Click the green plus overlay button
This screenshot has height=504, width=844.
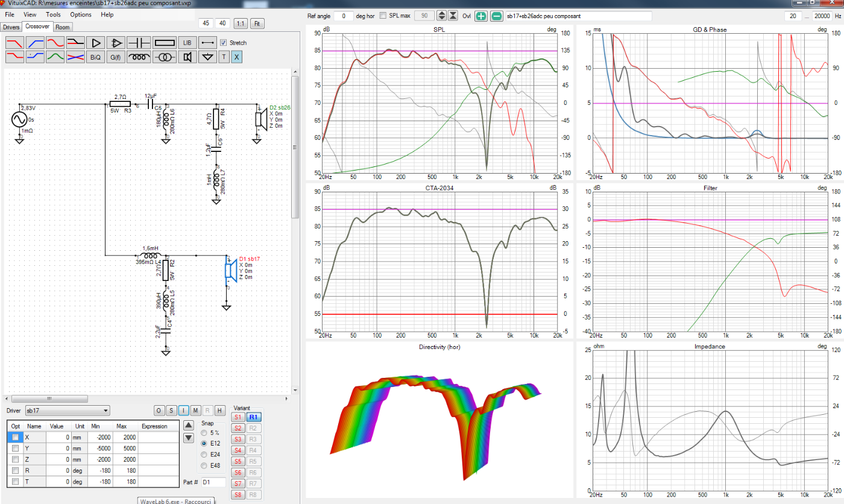coord(480,16)
